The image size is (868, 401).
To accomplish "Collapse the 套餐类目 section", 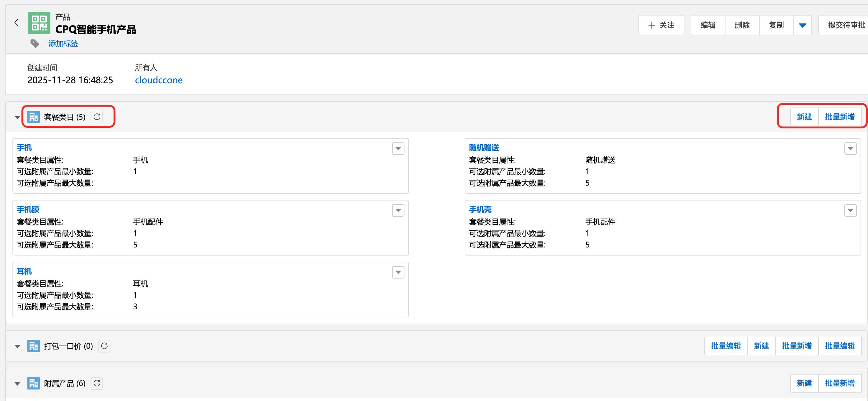I will (17, 117).
